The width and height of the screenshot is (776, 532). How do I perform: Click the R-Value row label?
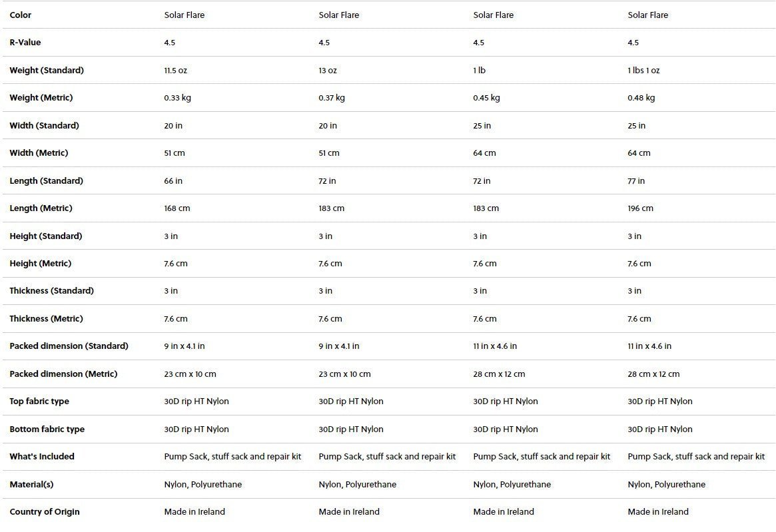[x=25, y=43]
